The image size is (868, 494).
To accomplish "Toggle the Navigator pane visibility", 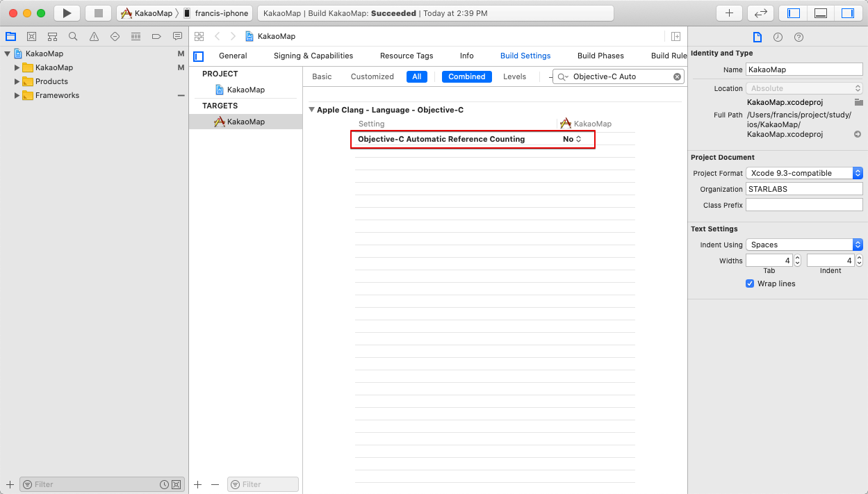I will pos(794,13).
